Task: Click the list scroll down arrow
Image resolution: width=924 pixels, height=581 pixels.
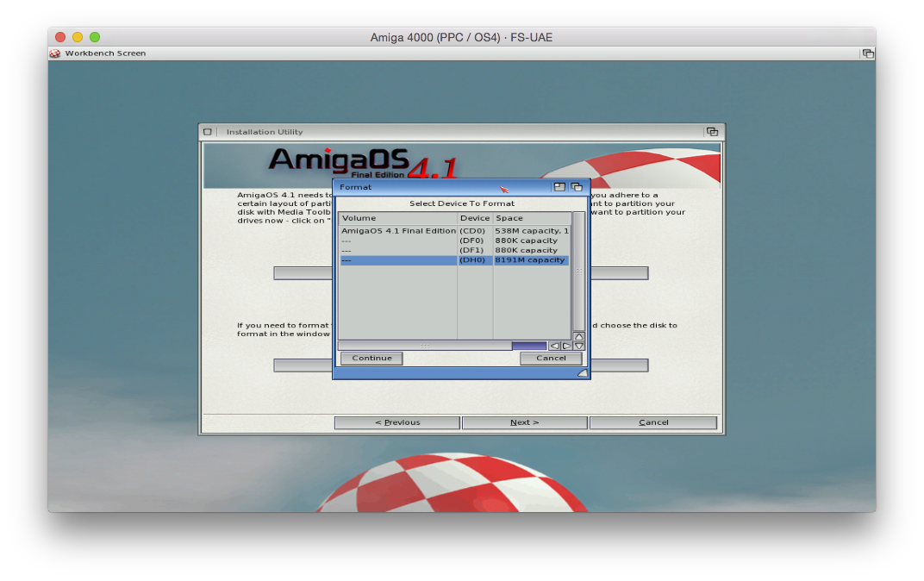Action: pos(578,346)
